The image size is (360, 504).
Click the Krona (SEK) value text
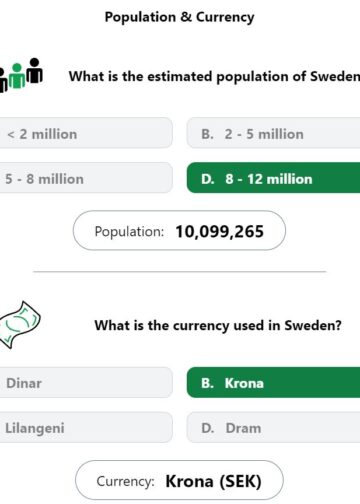(213, 481)
